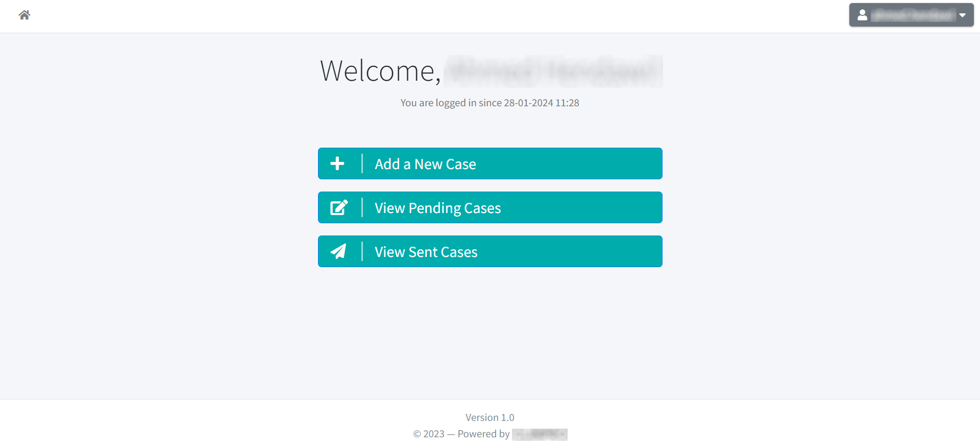Expand the account menu caret arrow

click(962, 15)
